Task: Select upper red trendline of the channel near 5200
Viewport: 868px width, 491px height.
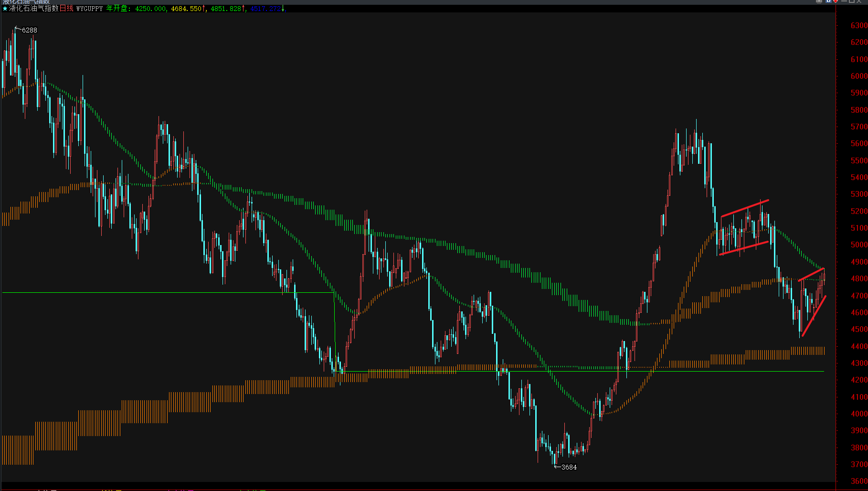Action: tap(745, 208)
